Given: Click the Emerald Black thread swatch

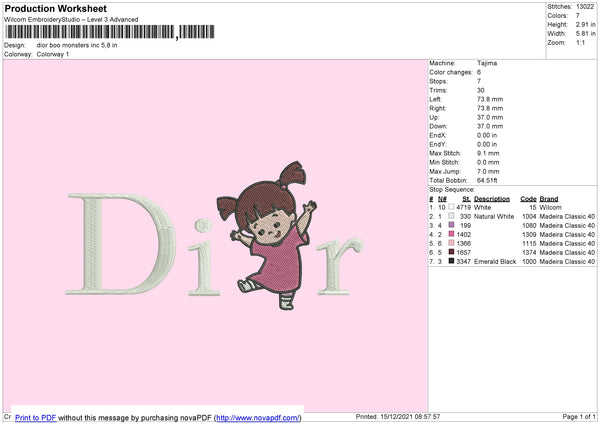Looking at the screenshot, I should click(x=451, y=261).
